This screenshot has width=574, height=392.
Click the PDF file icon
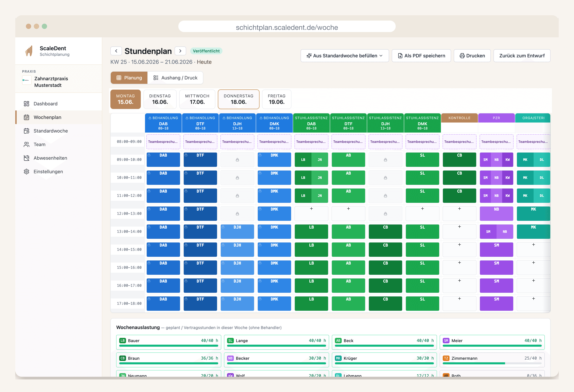coord(400,56)
